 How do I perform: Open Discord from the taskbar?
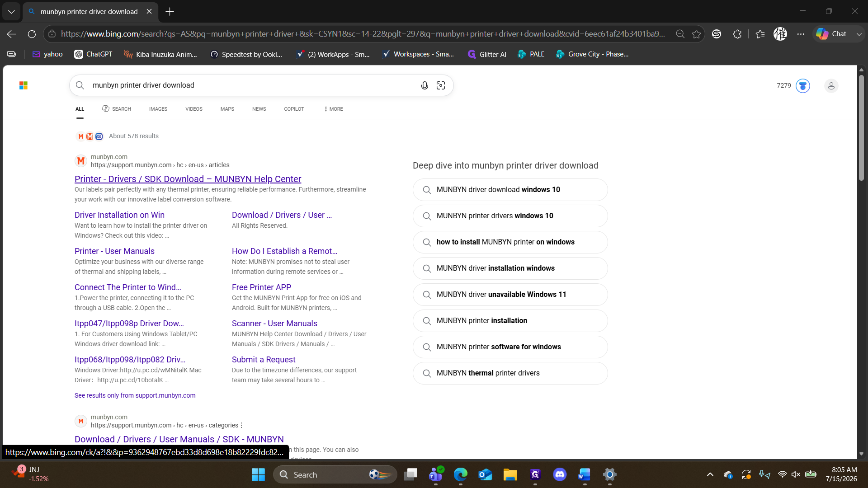[x=560, y=474]
